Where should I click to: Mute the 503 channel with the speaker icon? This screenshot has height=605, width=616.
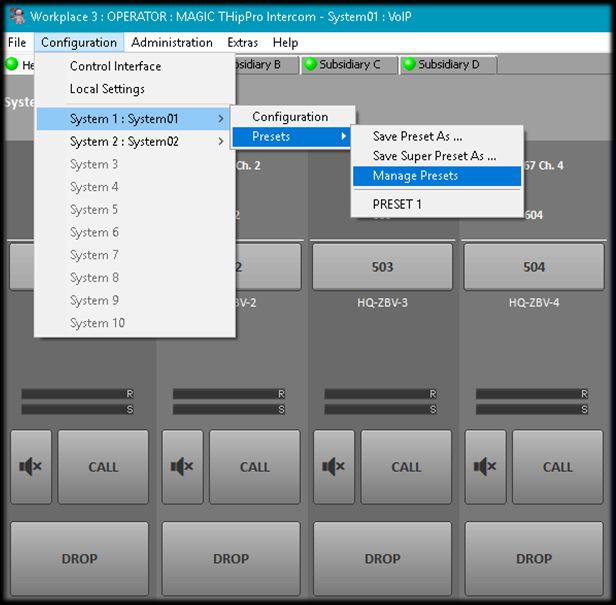(334, 467)
